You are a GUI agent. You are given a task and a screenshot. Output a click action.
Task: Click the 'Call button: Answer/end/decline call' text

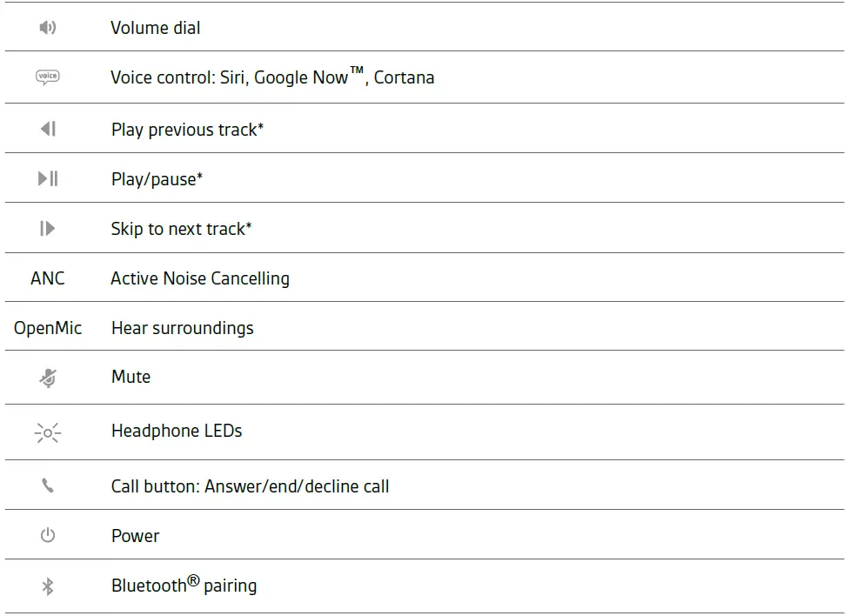tap(251, 486)
